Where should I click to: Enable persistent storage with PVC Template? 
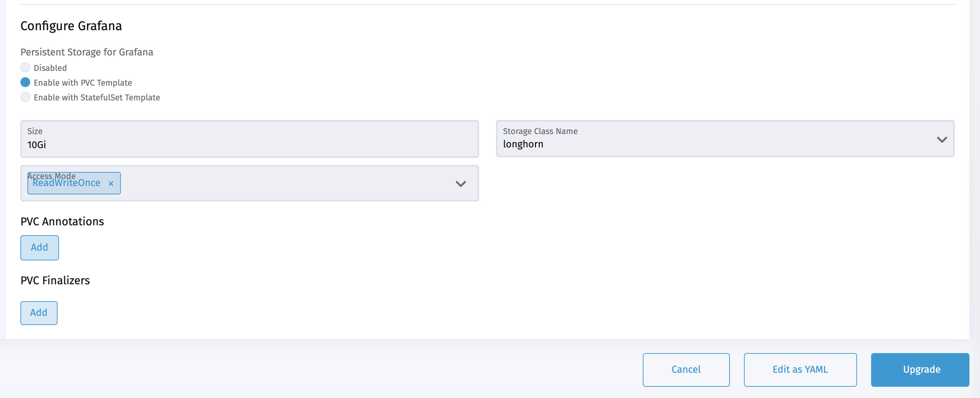tap(25, 82)
